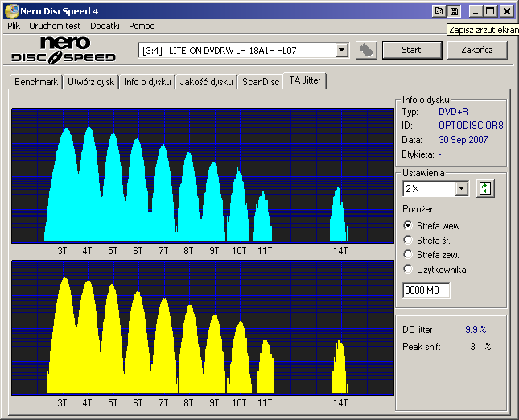Click the DC jitter 9.9 % value
The height and width of the screenshot is (420, 519).
(476, 330)
